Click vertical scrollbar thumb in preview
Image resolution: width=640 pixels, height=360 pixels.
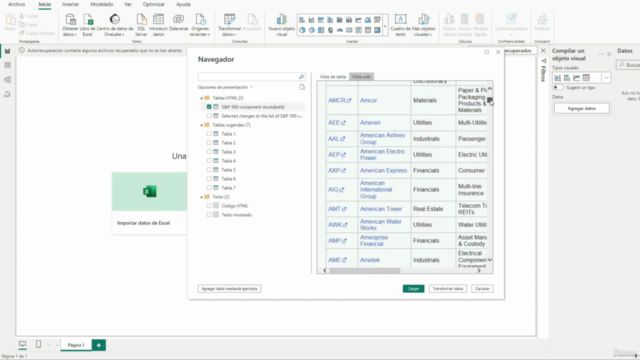pos(490,100)
